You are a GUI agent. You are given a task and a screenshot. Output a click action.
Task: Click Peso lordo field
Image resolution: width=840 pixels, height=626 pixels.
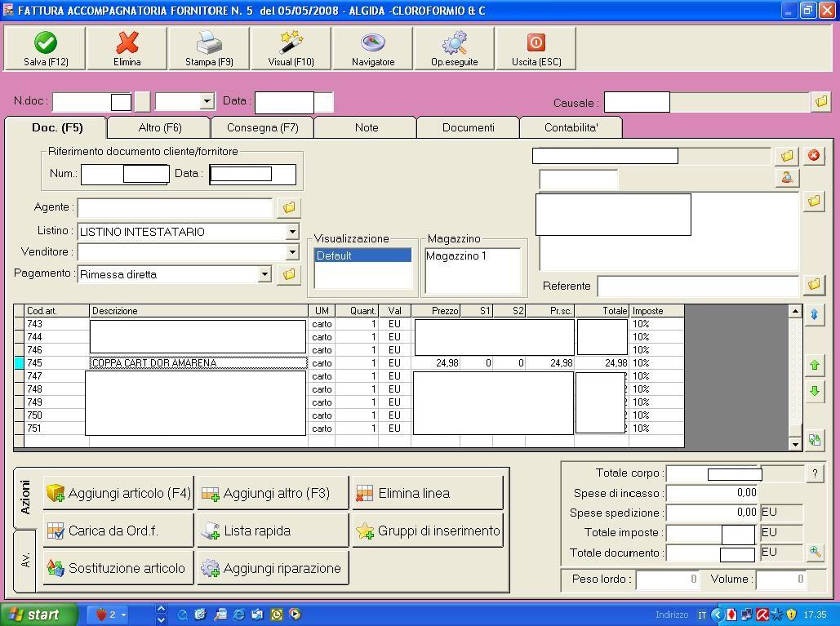coord(667,579)
